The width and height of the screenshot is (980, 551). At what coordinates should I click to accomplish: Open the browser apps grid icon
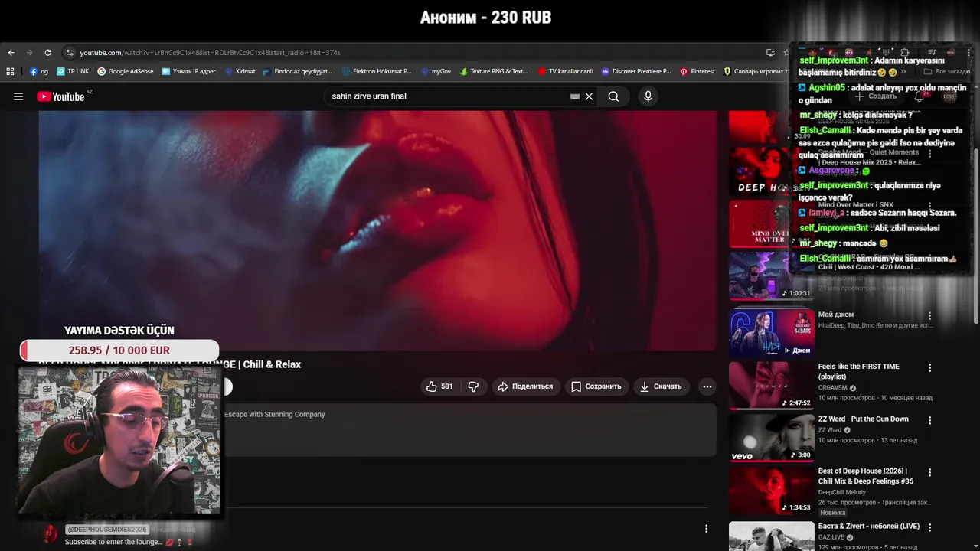[x=10, y=71]
